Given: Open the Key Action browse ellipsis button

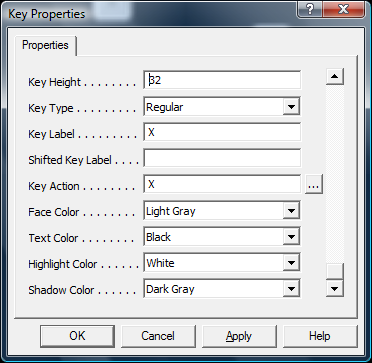Looking at the screenshot, I should [313, 186].
